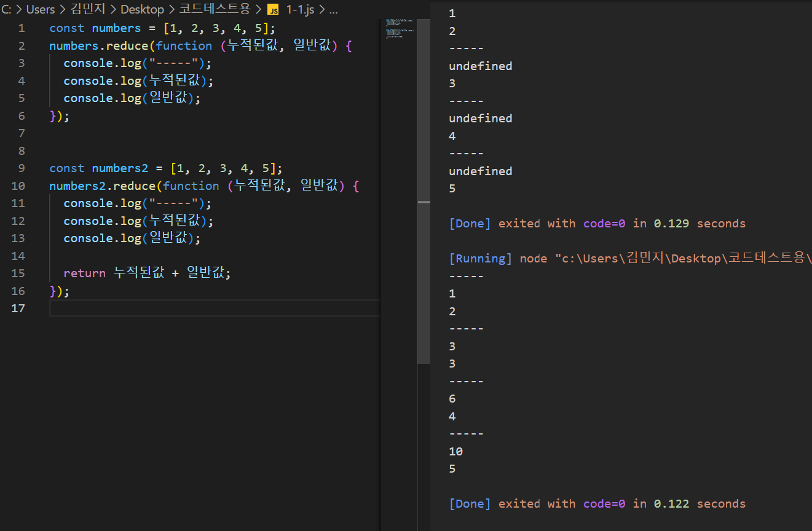The image size is (812, 531).
Task: Open the 코드테스트용 folder breadcrumb
Action: (214, 10)
